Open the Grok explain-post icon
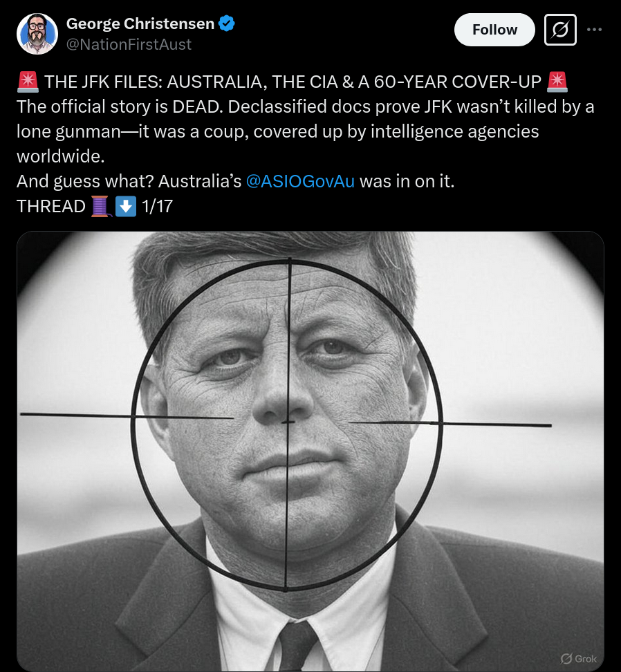 (560, 30)
